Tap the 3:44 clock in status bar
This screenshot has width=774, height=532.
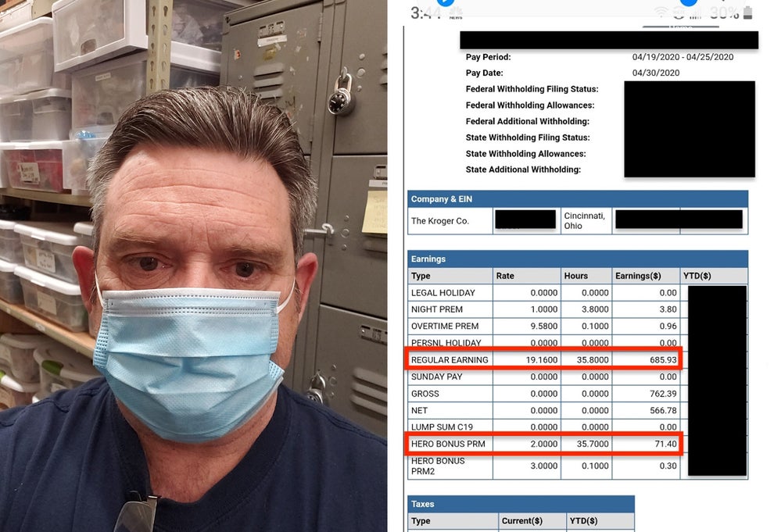point(425,13)
